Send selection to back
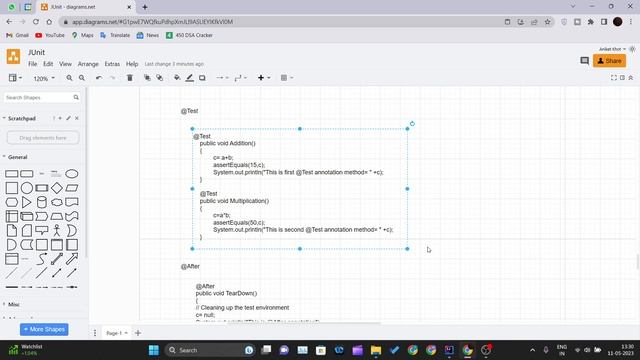The height and width of the screenshot is (360, 640). (x=160, y=78)
